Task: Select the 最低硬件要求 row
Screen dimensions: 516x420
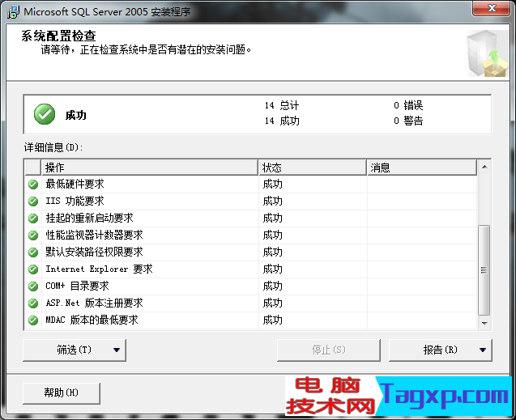Action: click(x=251, y=185)
